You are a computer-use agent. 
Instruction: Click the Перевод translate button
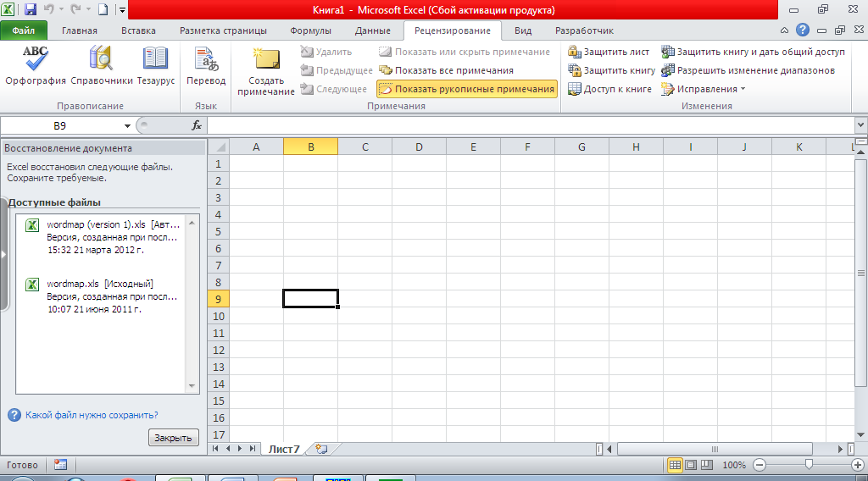[x=206, y=66]
